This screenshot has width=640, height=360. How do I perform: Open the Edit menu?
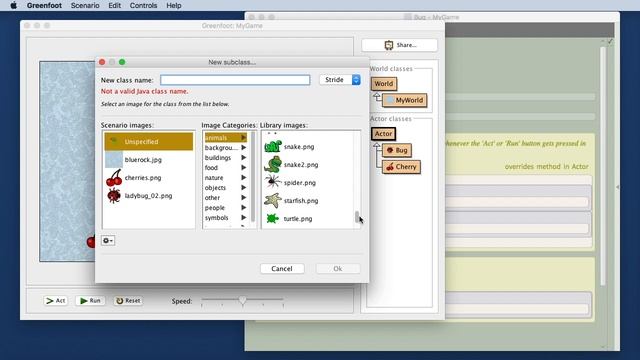(114, 5)
